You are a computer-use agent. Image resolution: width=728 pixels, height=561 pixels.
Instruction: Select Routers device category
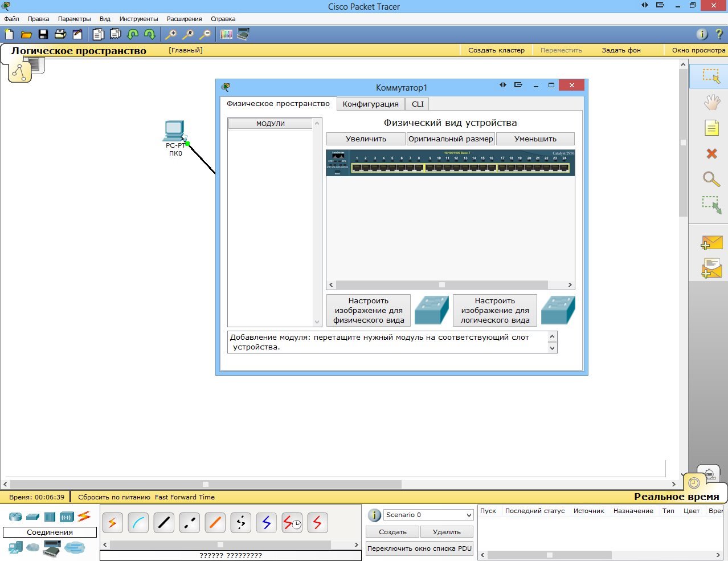[x=15, y=517]
